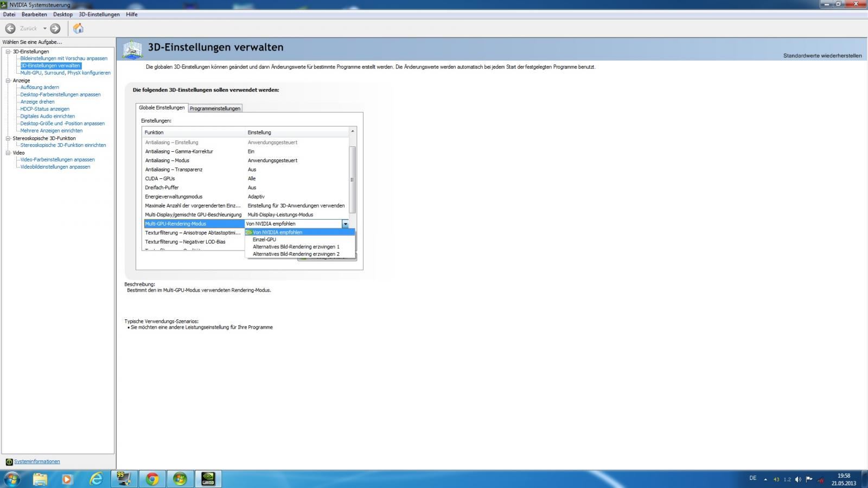
Task: Click the Forward arrow icon in the toolbar
Action: click(x=55, y=28)
